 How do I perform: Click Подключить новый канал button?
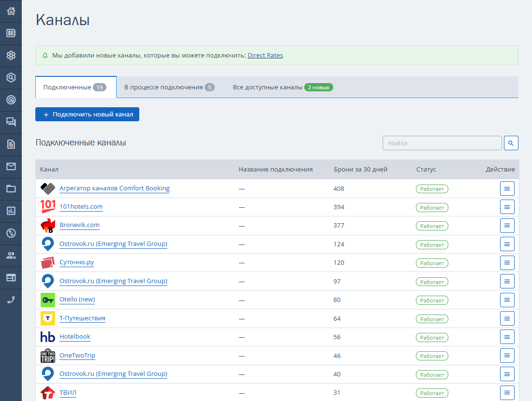pos(87,114)
